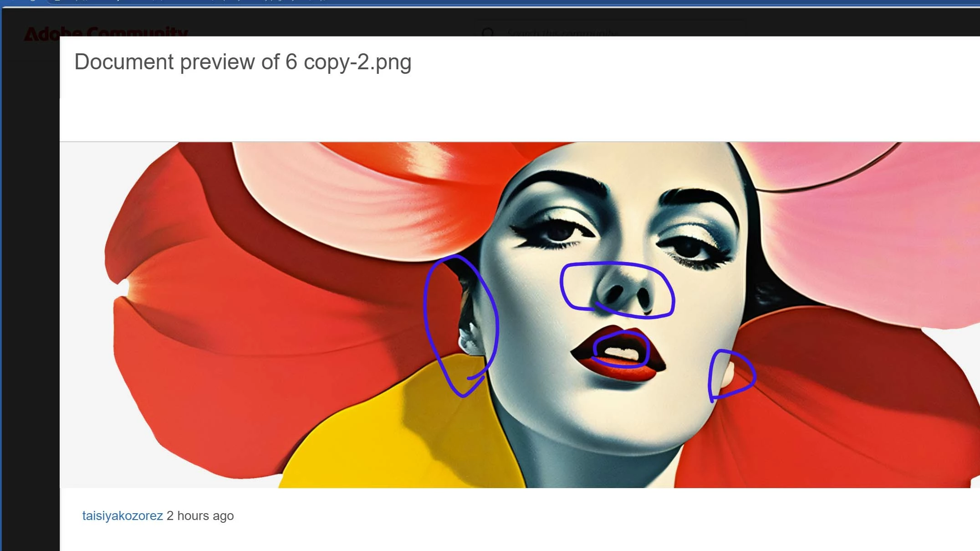
Task: Click the Document preview title text
Action: click(243, 62)
